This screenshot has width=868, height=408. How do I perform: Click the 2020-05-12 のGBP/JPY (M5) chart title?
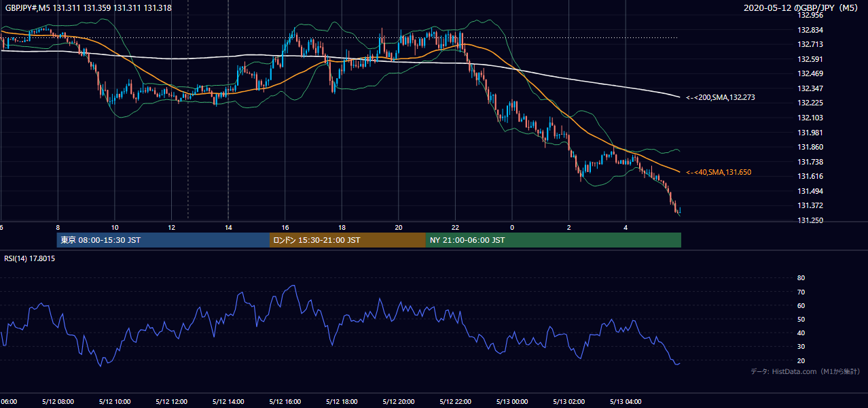pyautogui.click(x=801, y=8)
